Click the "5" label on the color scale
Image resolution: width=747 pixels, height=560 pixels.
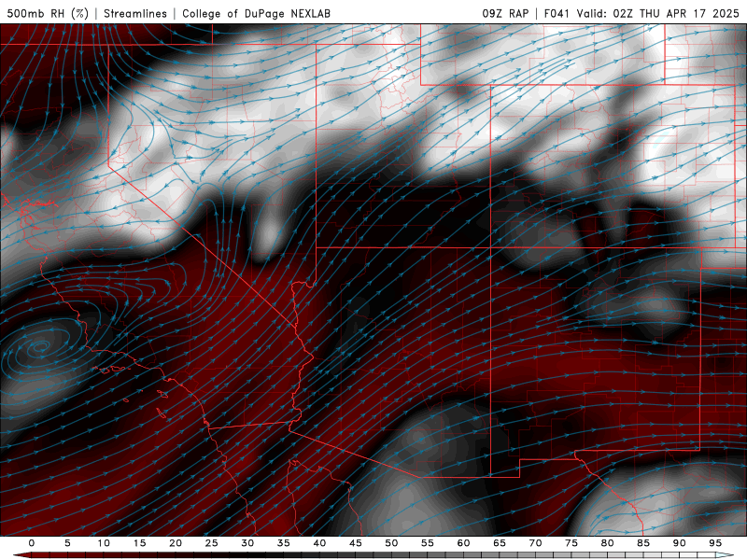(67, 543)
